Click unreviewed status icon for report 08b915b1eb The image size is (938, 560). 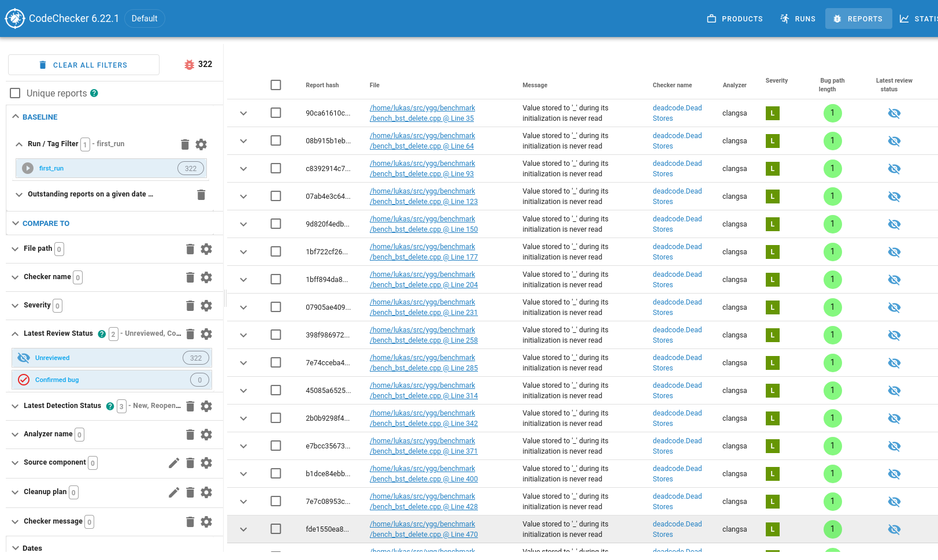(x=894, y=141)
